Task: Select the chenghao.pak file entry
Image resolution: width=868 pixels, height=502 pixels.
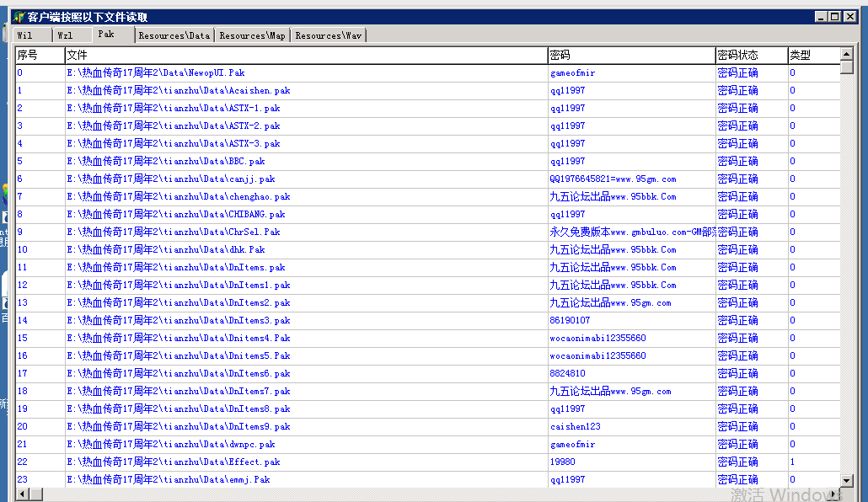Action: click(x=179, y=197)
